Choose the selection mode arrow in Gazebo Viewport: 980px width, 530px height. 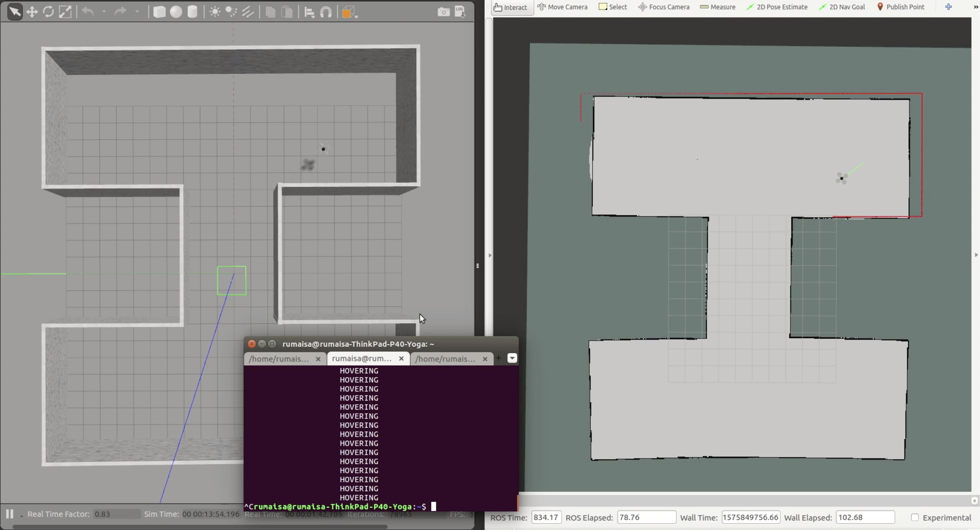15,12
